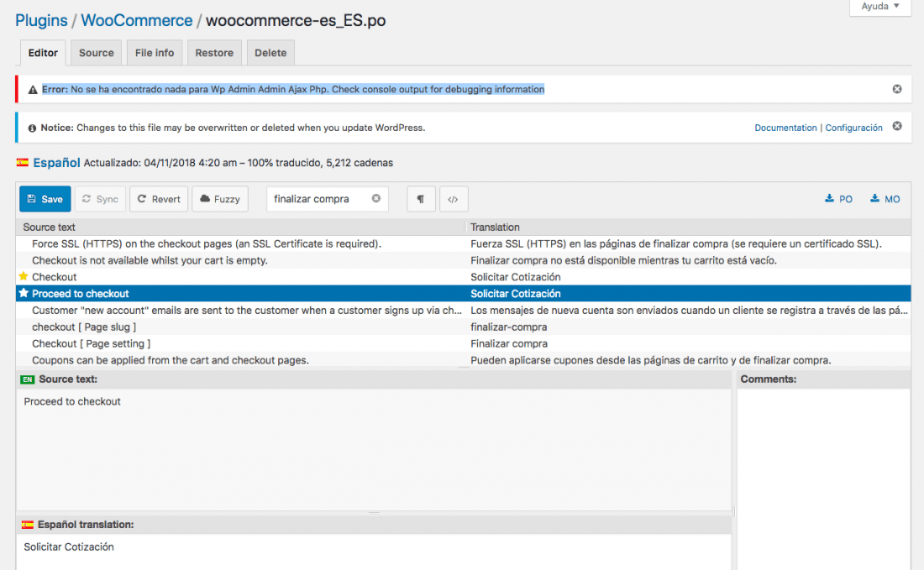The height and width of the screenshot is (570, 924).
Task: Click the Save button
Action: click(x=45, y=199)
